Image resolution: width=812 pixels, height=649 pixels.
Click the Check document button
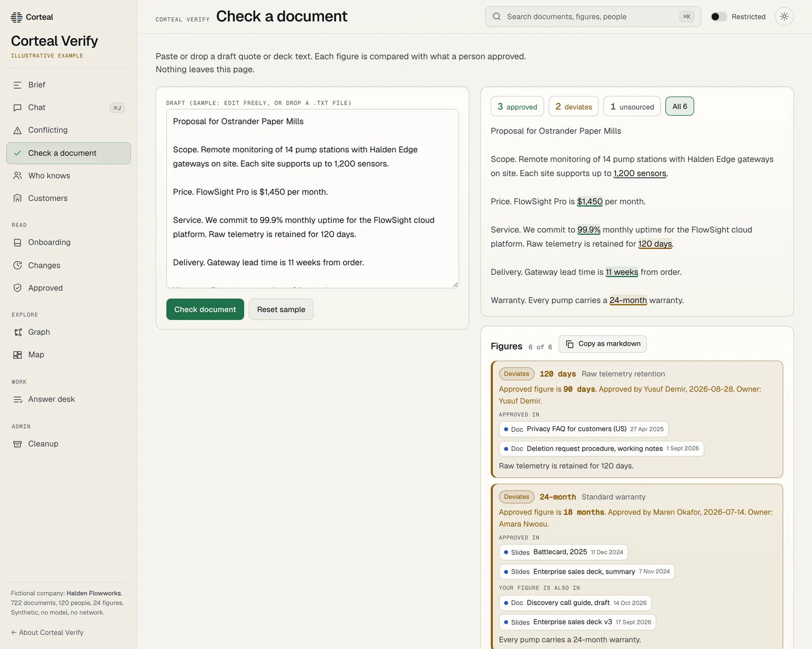(205, 309)
